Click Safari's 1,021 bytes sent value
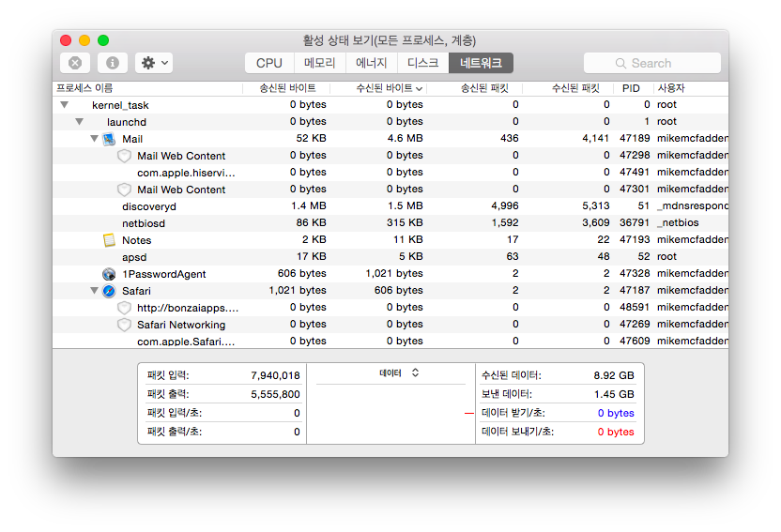 point(298,291)
